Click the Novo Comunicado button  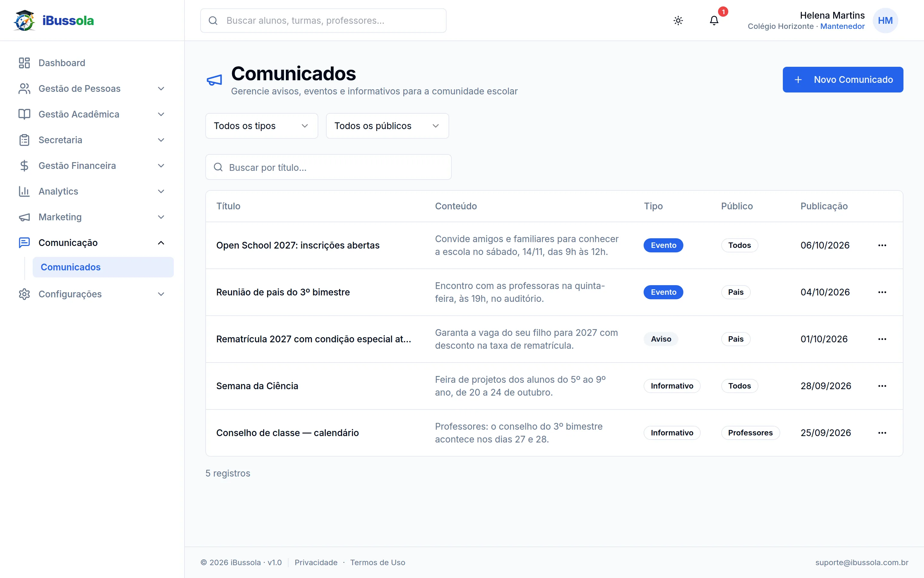point(843,80)
